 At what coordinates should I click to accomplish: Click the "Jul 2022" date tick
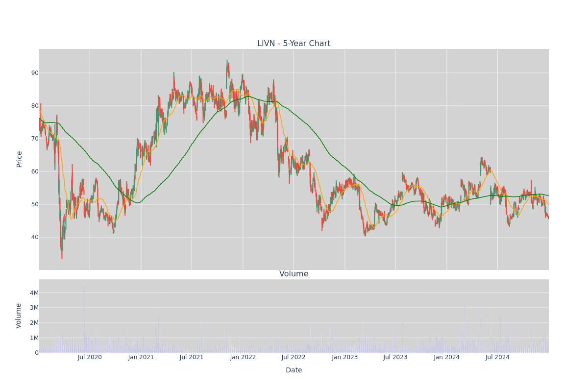coord(294,357)
